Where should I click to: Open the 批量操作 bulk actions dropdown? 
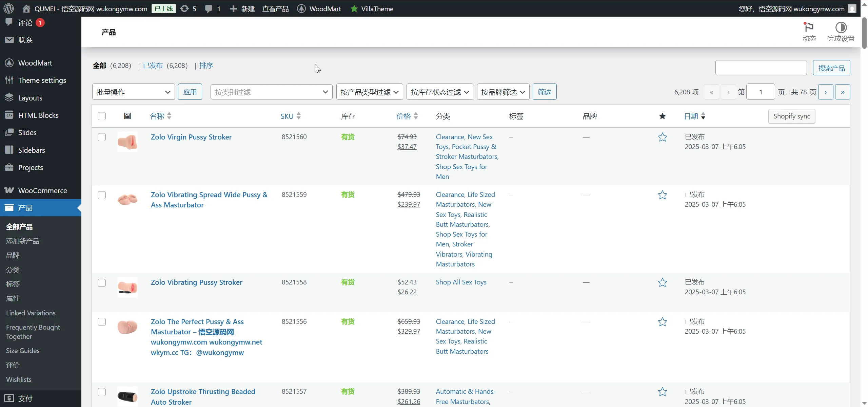133,92
